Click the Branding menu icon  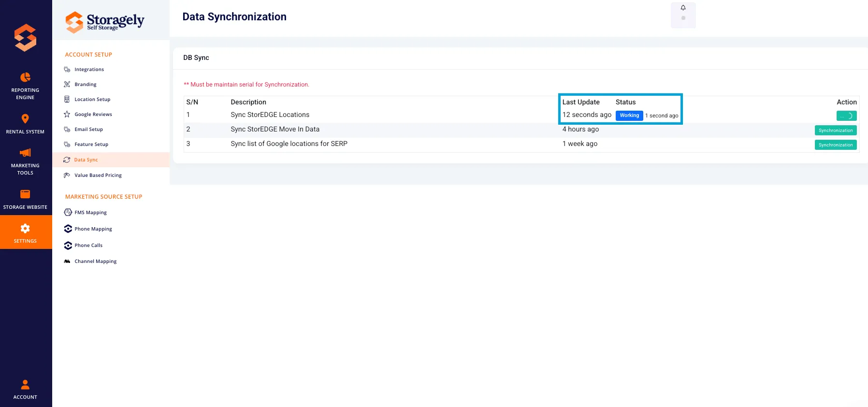[67, 84]
